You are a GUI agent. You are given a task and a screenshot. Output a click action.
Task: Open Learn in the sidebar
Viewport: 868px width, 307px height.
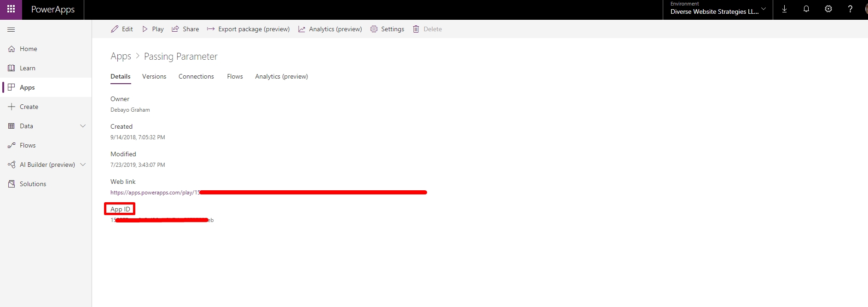click(x=46, y=68)
